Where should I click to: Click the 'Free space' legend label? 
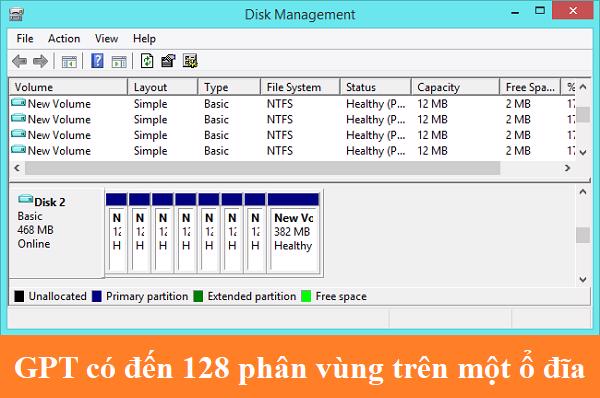[x=341, y=296]
